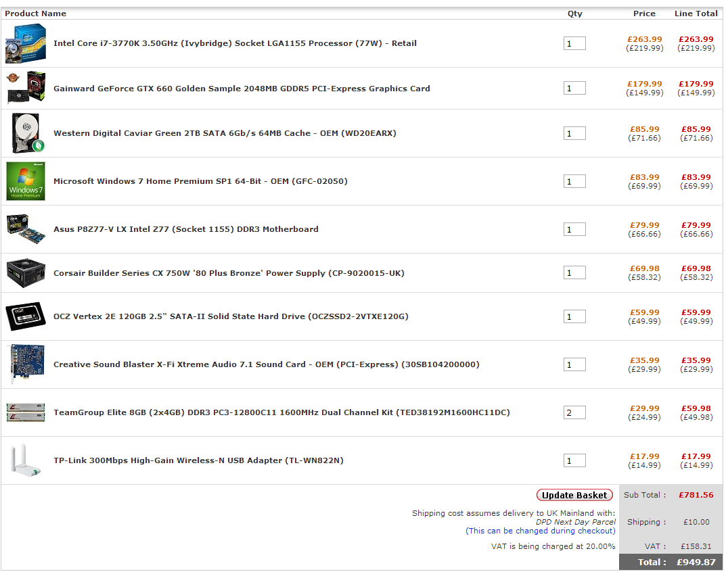Open the Creative Sound Blaster X-Fi product link
This screenshot has width=728, height=574.
click(x=266, y=364)
